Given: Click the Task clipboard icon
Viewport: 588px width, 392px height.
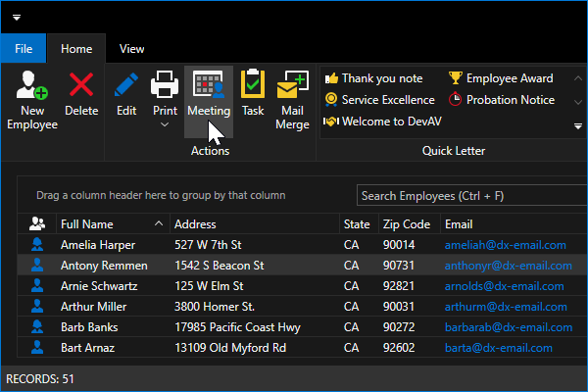Looking at the screenshot, I should point(253,88).
